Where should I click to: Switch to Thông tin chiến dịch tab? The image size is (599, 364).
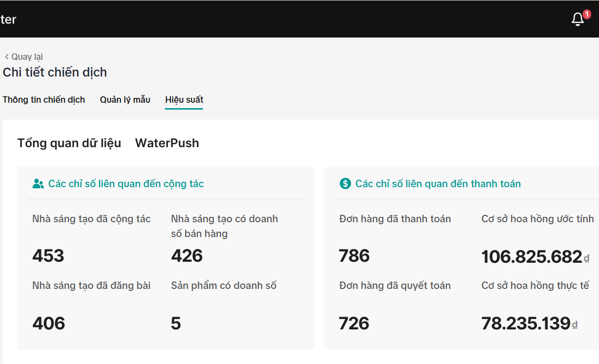point(44,100)
